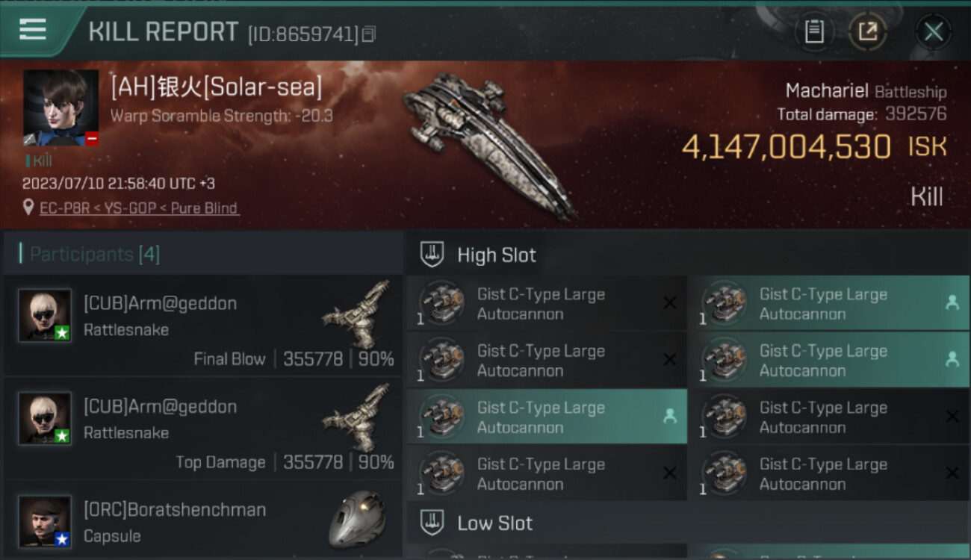971x560 pixels.
Task: Click person icon on top-right Autocannon
Action: click(952, 302)
